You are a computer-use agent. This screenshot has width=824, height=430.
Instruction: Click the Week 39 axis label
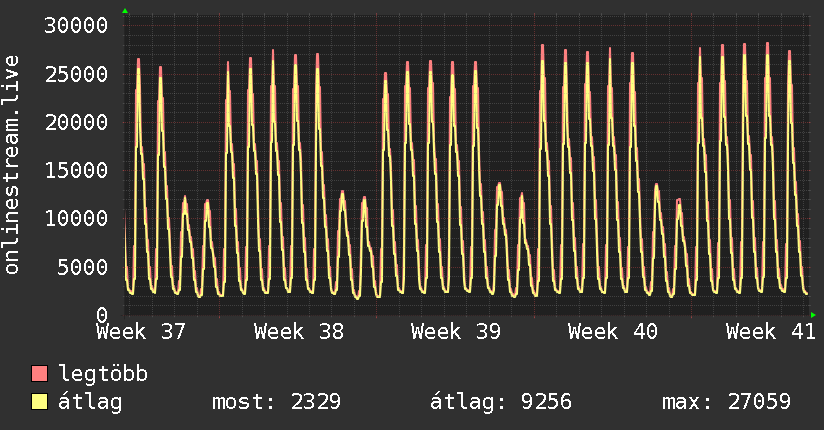(x=456, y=332)
